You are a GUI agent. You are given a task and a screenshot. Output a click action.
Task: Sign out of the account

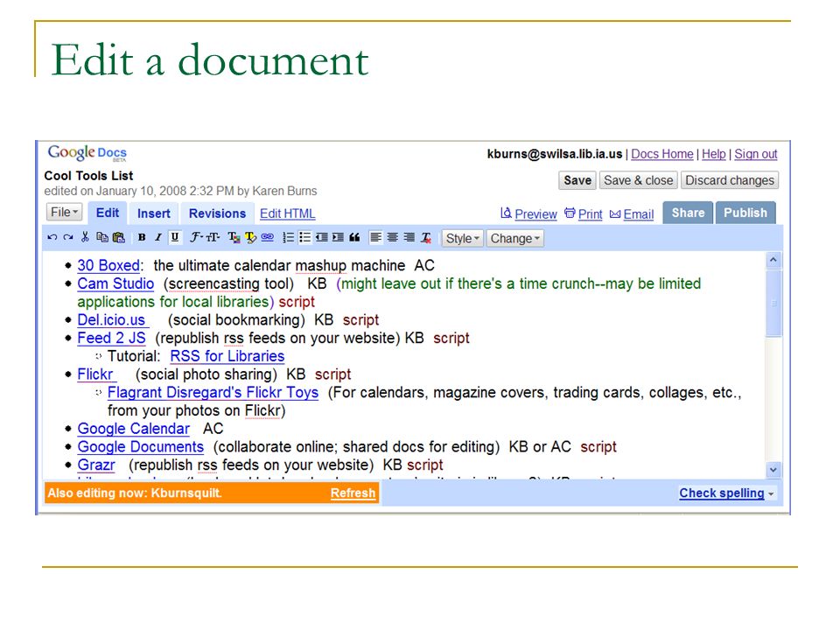[755, 154]
